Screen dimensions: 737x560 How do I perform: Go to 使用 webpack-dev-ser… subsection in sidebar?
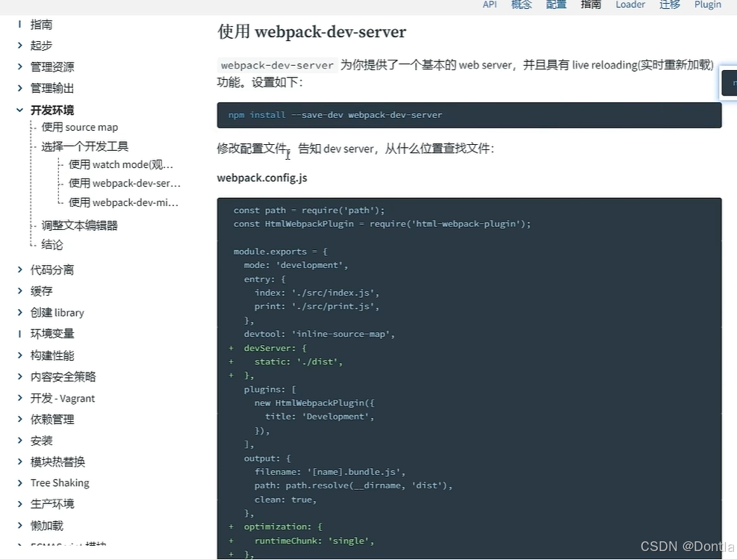125,184
